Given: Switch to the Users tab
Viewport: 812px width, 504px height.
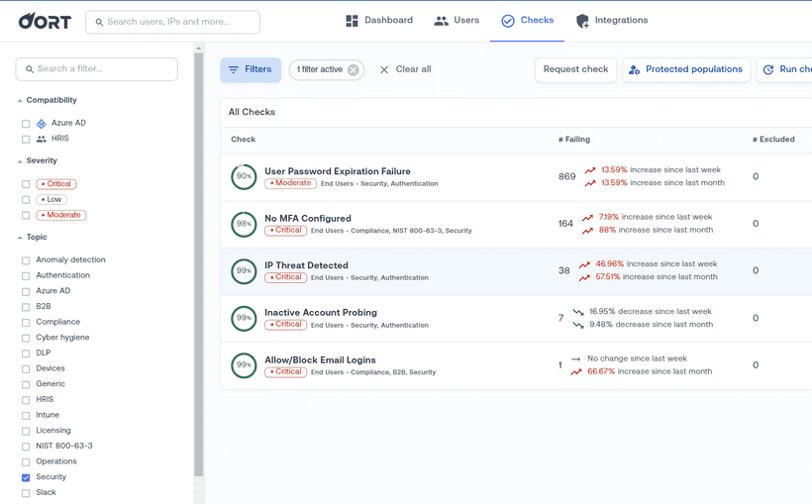Looking at the screenshot, I should point(457,21).
